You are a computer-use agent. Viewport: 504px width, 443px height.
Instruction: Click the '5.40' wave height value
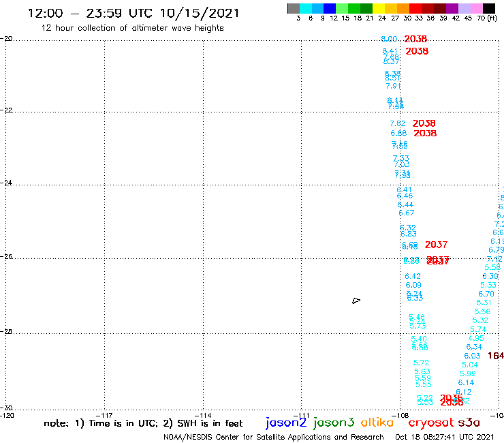point(419,339)
